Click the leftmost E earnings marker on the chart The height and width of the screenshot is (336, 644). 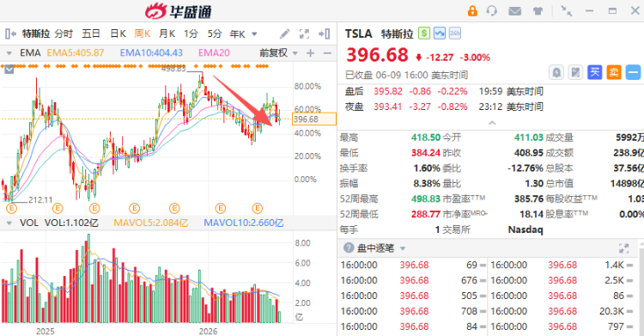click(x=11, y=209)
